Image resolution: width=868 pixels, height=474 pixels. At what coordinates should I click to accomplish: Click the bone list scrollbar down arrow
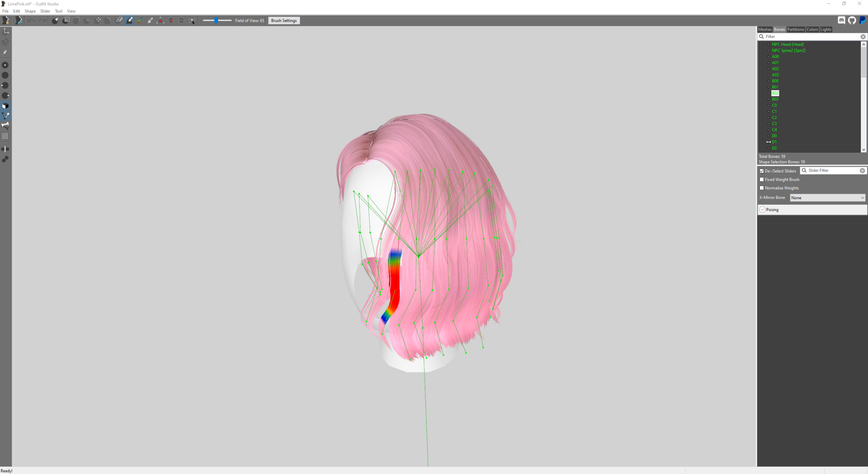[x=863, y=150]
